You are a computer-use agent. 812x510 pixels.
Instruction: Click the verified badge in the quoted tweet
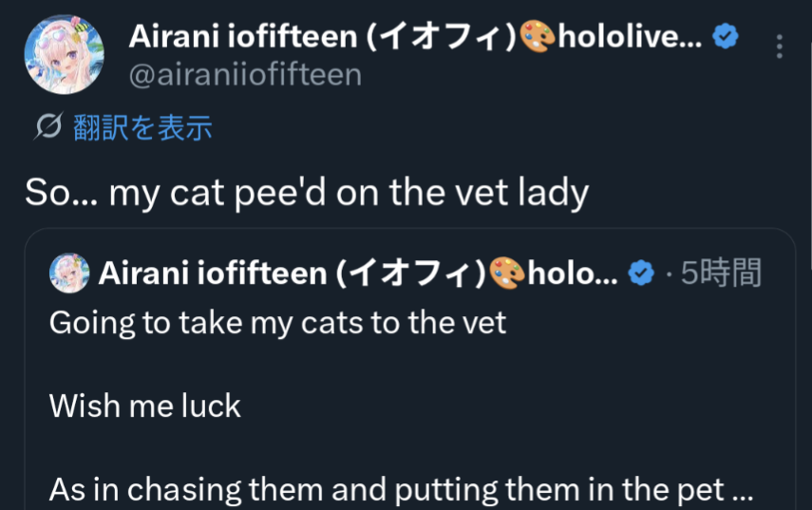tap(642, 274)
